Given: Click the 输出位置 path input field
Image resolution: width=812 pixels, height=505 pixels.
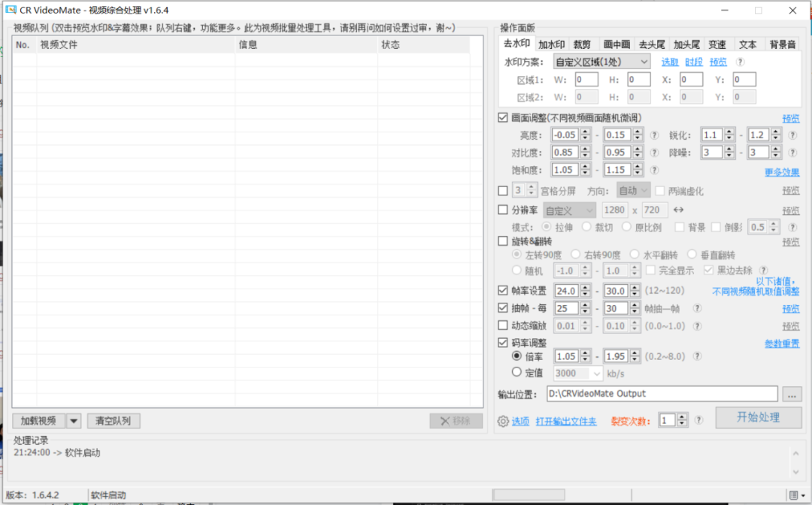Looking at the screenshot, I should pos(662,394).
